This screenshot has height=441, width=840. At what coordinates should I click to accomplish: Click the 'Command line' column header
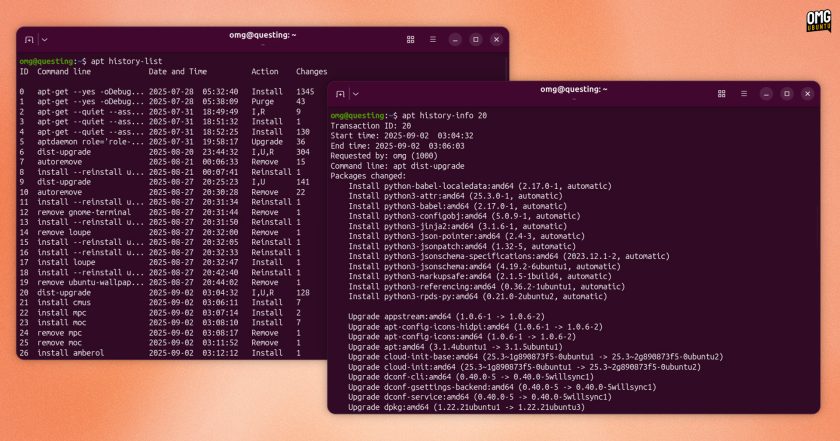pos(64,71)
